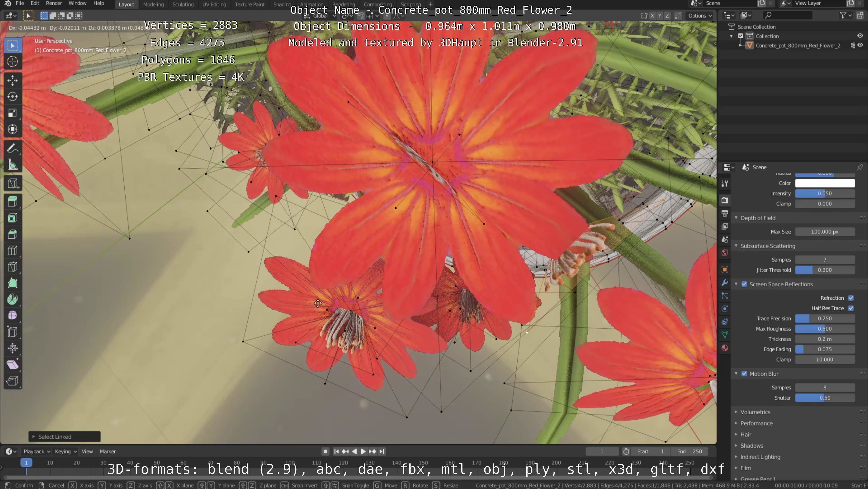Viewport: 868px width, 489px height.
Task: Switch to the Texture Paint workspace tab
Action: coord(249,4)
